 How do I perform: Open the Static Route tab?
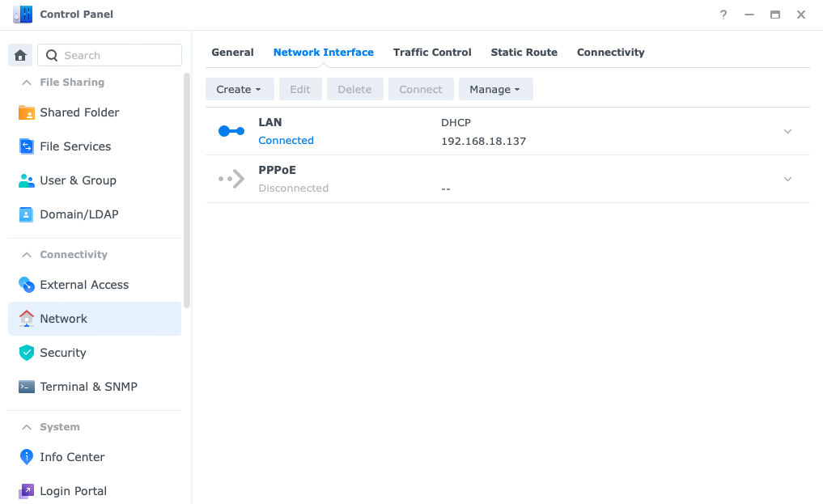point(524,52)
